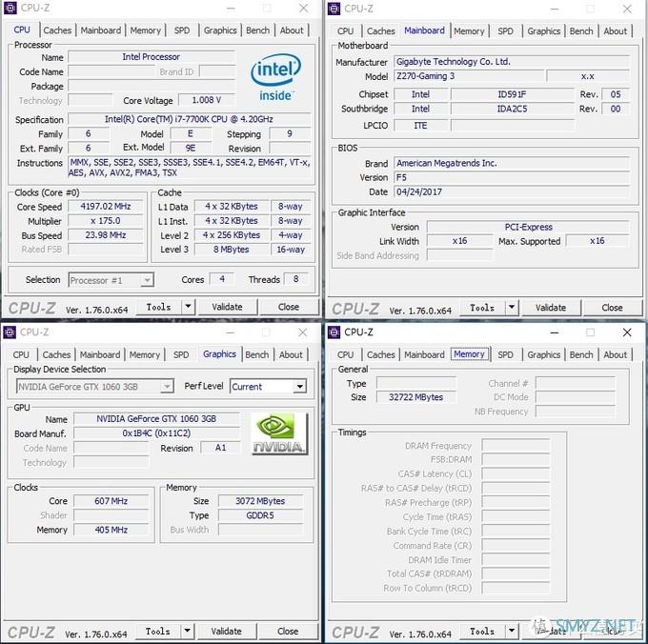
Task: Switch to the SPD tab in the CPU window
Action: [182, 30]
